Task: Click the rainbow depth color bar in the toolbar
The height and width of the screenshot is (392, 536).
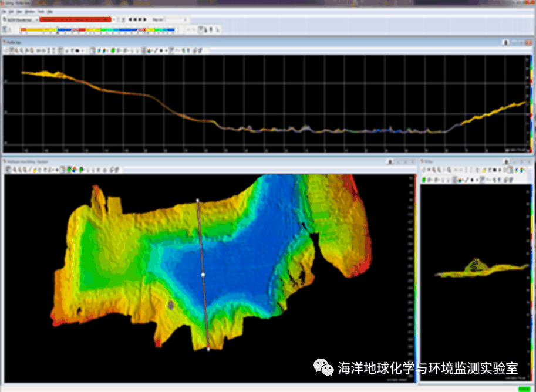Action: (x=97, y=29)
